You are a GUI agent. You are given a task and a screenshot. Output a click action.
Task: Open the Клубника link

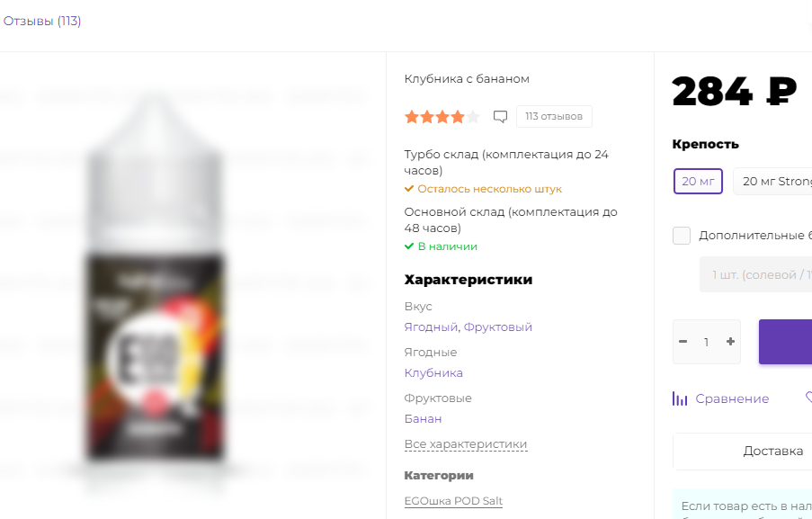433,373
